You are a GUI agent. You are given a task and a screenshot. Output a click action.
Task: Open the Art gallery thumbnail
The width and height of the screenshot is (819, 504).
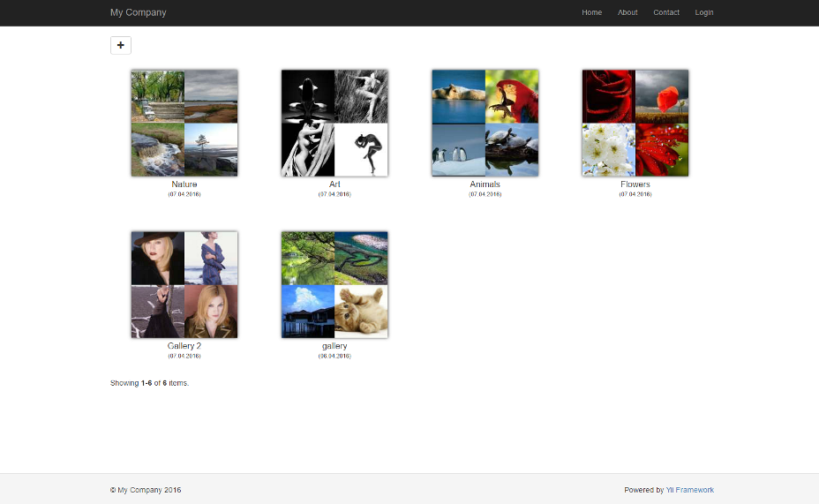tap(334, 123)
